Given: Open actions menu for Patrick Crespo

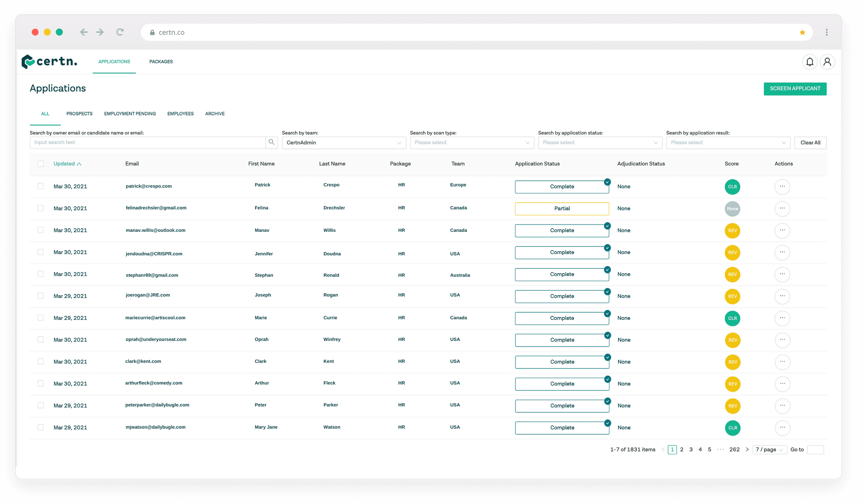Looking at the screenshot, I should pos(782,186).
